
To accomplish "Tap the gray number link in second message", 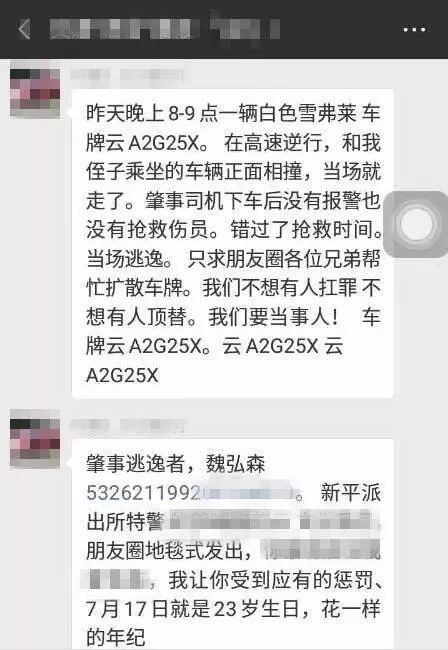I will [190, 493].
